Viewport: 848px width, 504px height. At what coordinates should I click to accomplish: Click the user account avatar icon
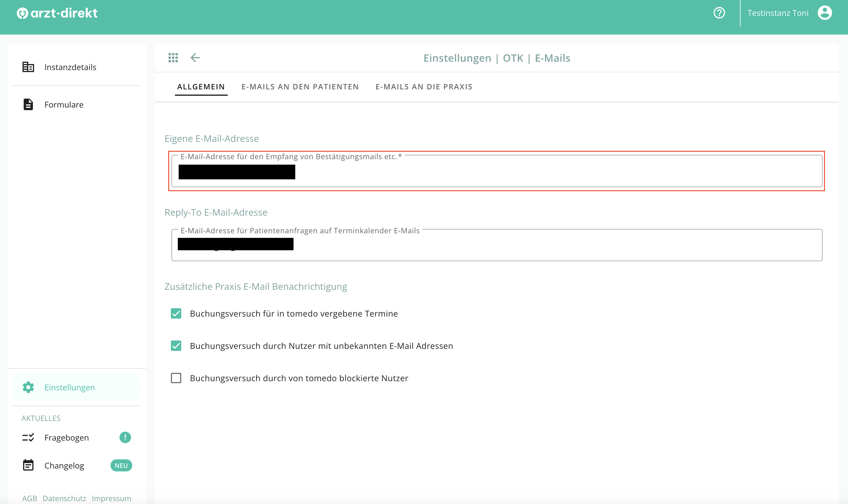click(825, 13)
